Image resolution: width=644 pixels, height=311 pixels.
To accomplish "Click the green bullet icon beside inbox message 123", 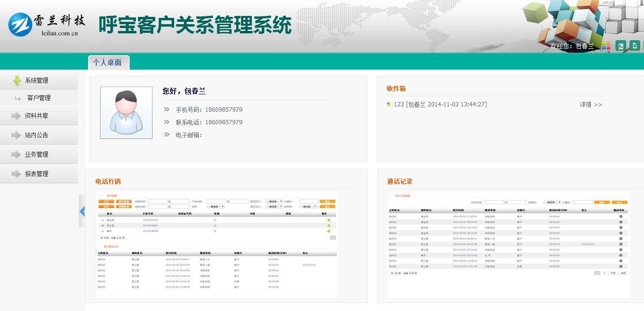I will click(389, 104).
